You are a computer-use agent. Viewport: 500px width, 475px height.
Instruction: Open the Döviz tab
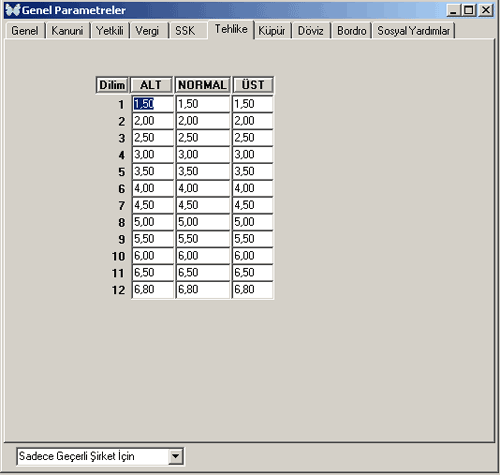click(x=311, y=31)
